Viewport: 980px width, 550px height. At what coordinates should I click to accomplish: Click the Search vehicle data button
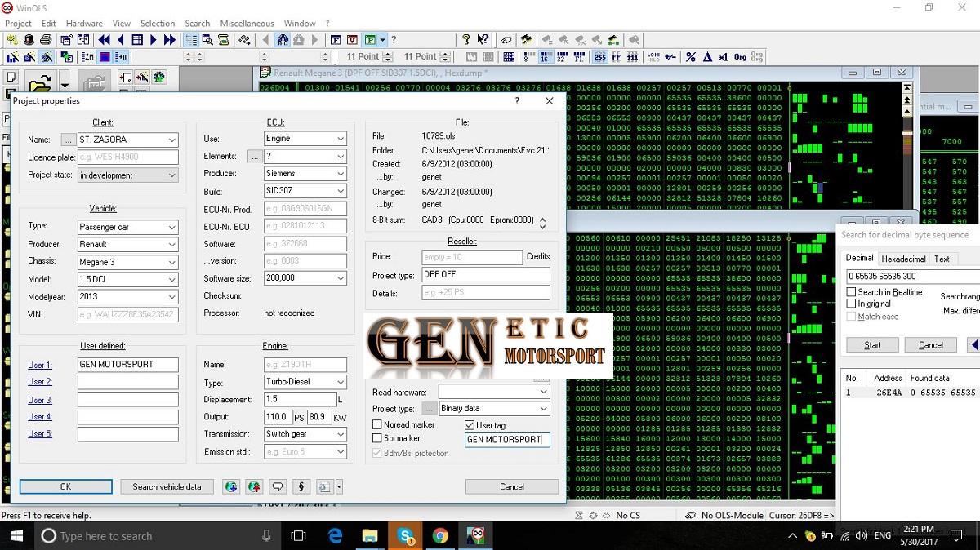(167, 486)
